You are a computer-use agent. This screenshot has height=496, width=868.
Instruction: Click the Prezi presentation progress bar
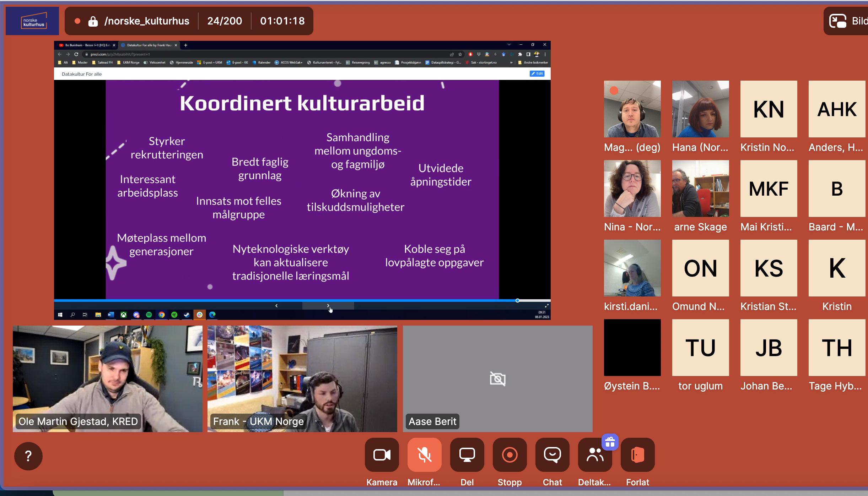click(x=284, y=300)
